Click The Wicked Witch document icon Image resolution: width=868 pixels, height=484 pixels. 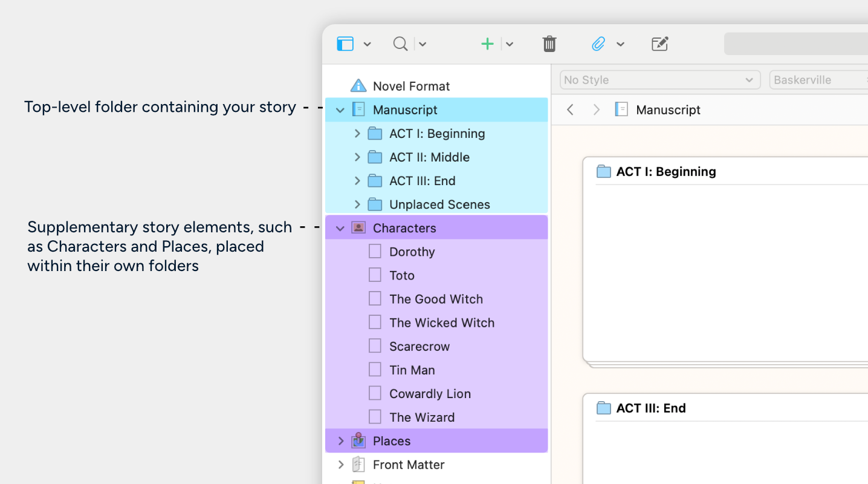coord(375,322)
